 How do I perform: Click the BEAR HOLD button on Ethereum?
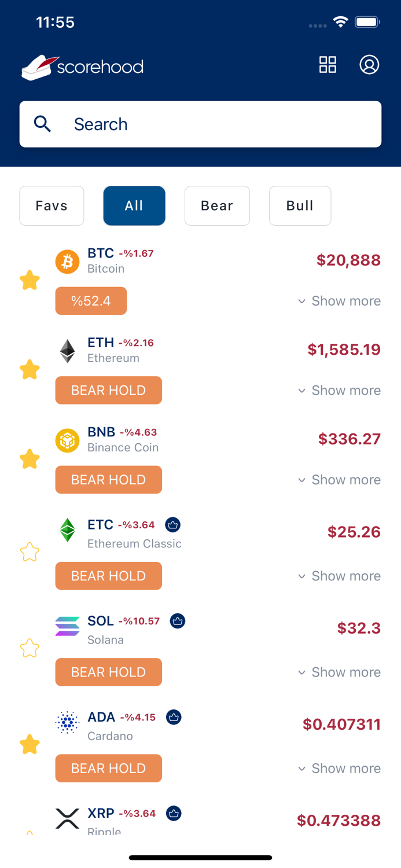[x=108, y=390]
